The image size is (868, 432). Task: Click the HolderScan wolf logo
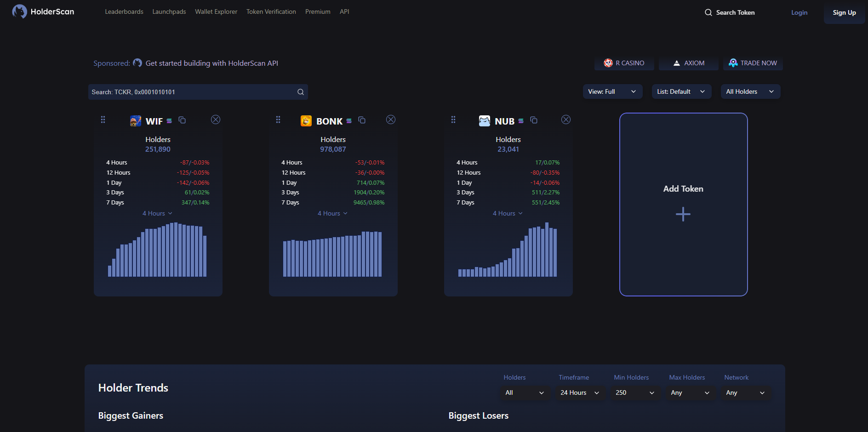[x=19, y=11]
